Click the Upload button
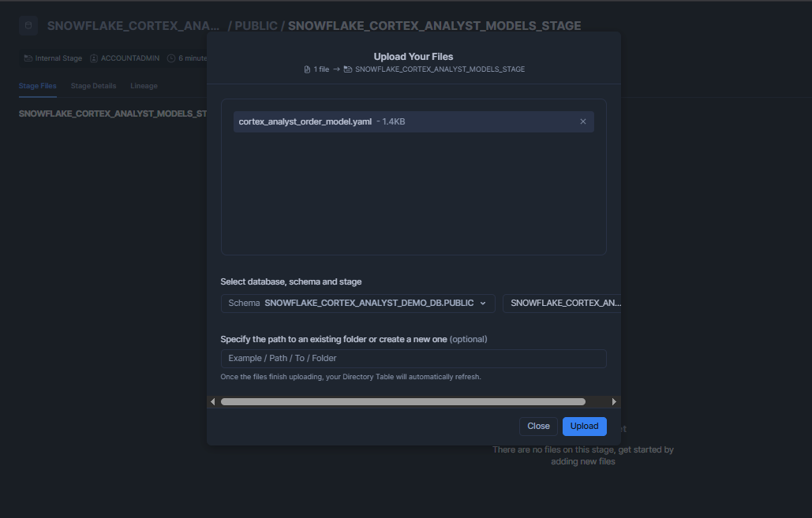Image resolution: width=812 pixels, height=518 pixels. click(584, 426)
